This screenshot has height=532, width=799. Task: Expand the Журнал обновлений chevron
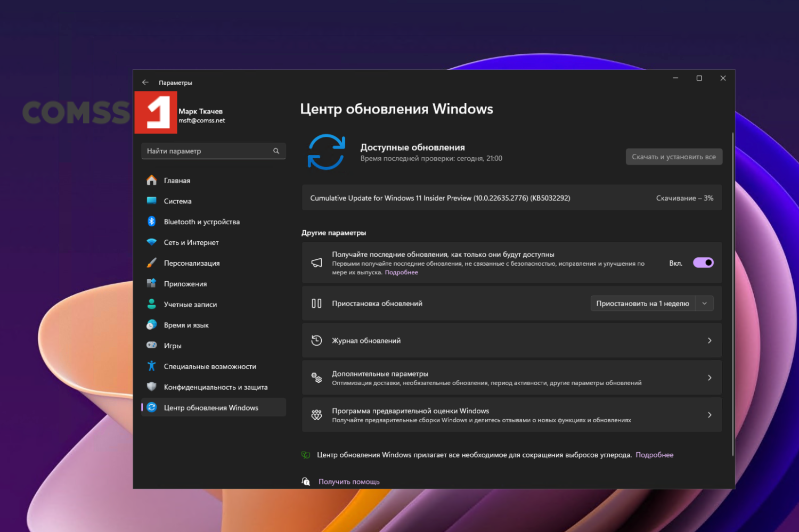[x=710, y=341]
